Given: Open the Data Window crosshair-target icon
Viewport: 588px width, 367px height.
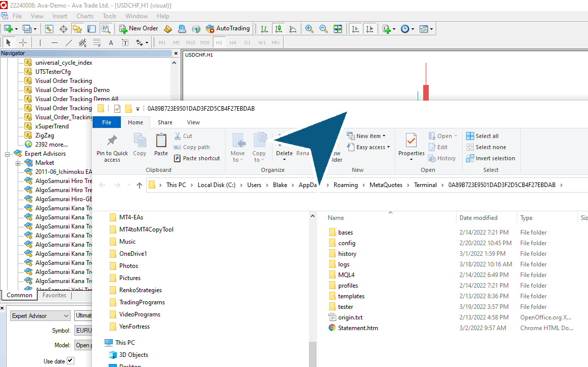Looking at the screenshot, I should coord(63,29).
